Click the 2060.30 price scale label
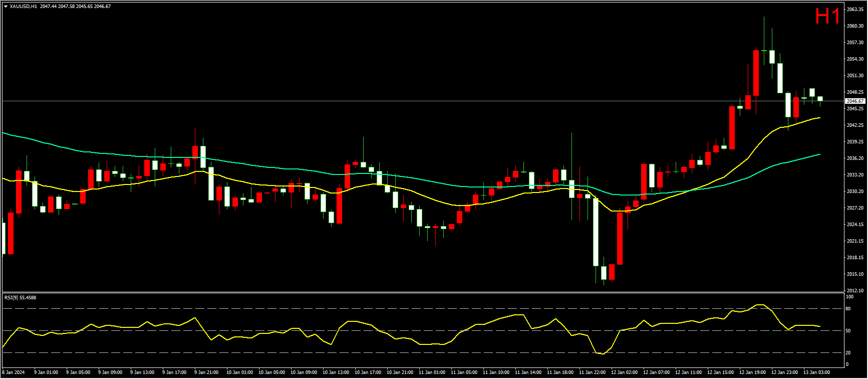868x379 pixels. tap(855, 26)
